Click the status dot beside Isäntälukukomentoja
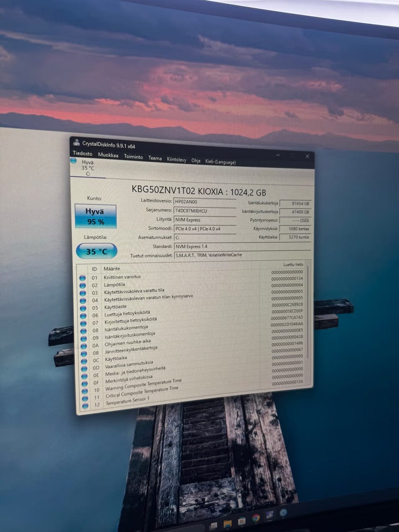Viewport: 399px width, 532px height. tap(83, 331)
